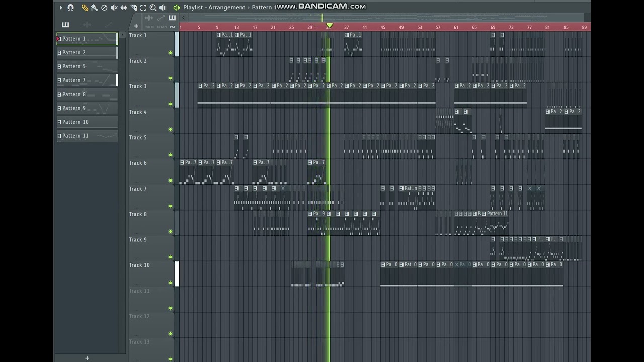The width and height of the screenshot is (644, 362).
Task: Show audio clips in the picker panel
Action: [x=87, y=25]
